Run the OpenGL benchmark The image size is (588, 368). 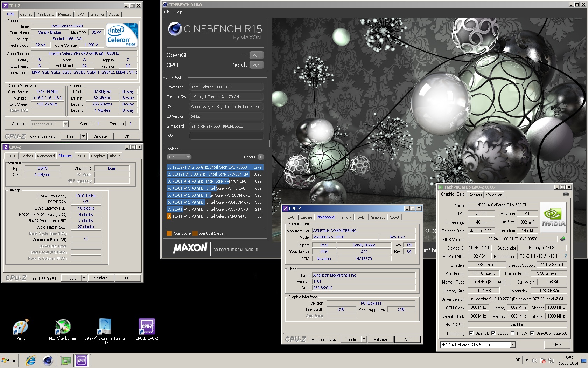click(x=256, y=55)
